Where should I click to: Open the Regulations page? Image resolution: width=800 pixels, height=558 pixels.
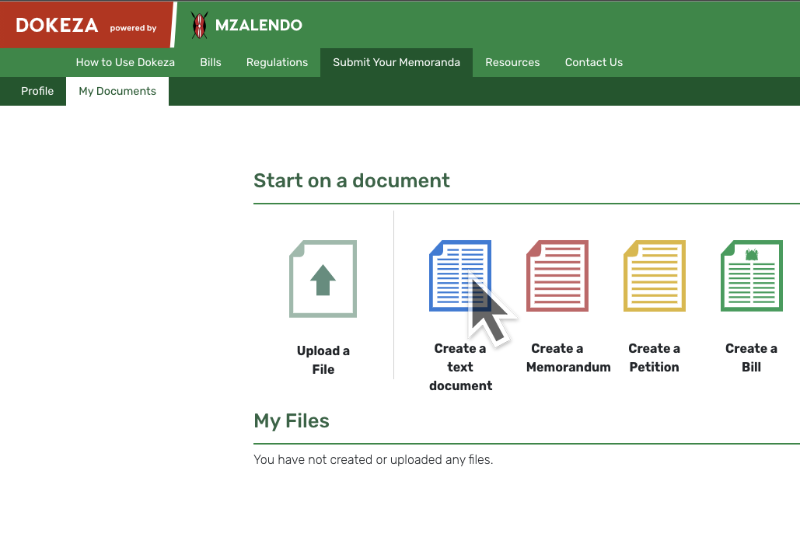277,62
